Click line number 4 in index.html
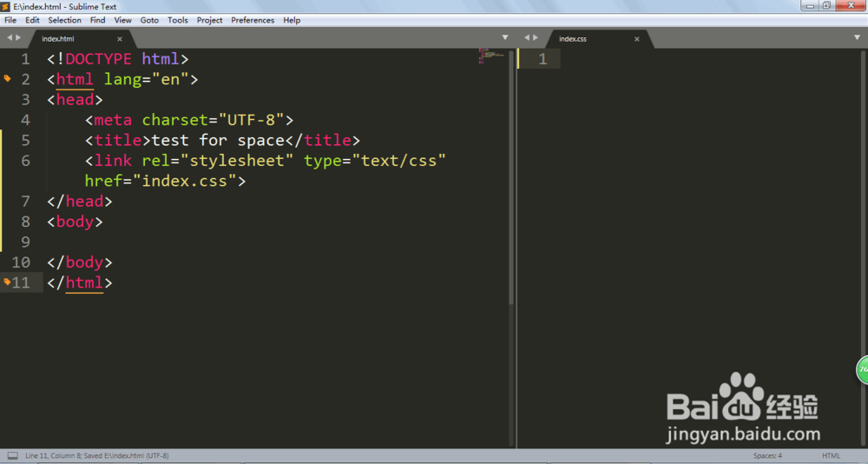Screen dimensions: 868x464 25,120
